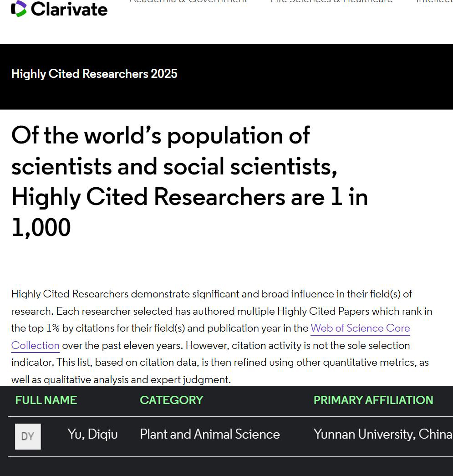Open researcher name Yu, Diqiu
The height and width of the screenshot is (476, 453).
(92, 435)
